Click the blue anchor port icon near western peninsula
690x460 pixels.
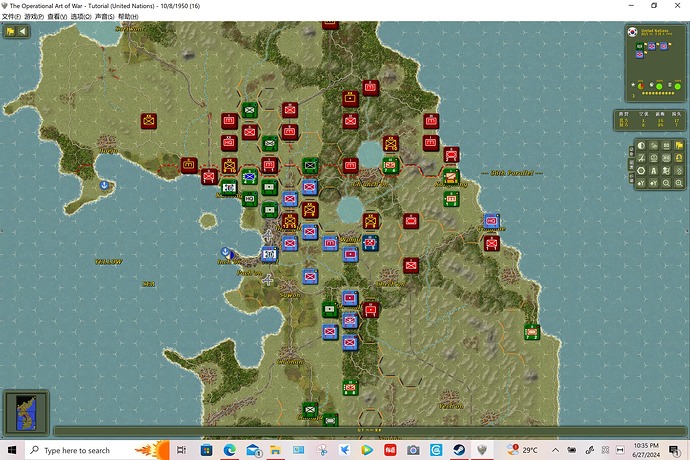(x=104, y=185)
